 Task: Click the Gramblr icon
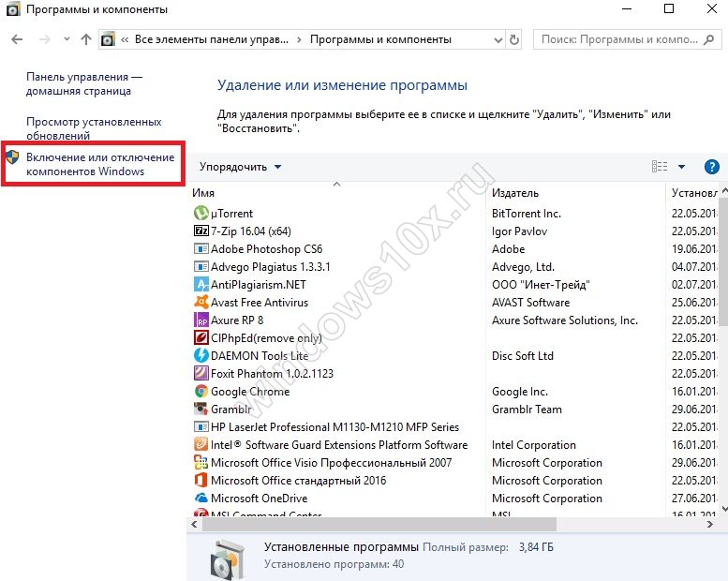click(x=201, y=409)
